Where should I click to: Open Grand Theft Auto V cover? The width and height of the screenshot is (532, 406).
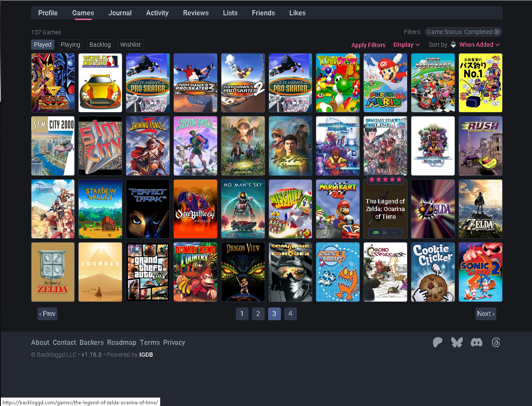[148, 272]
